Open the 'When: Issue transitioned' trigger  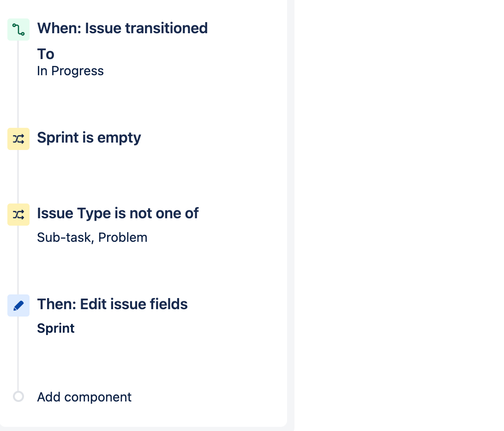coord(122,28)
